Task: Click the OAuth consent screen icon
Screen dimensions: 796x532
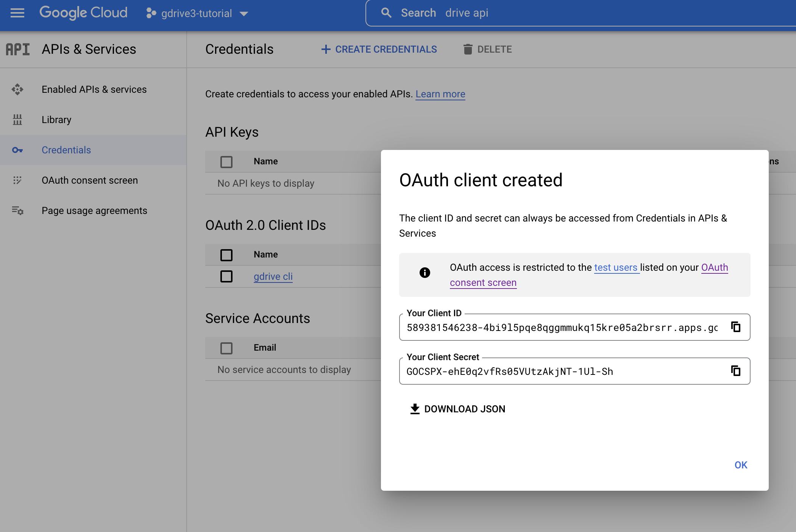Action: coord(17,180)
